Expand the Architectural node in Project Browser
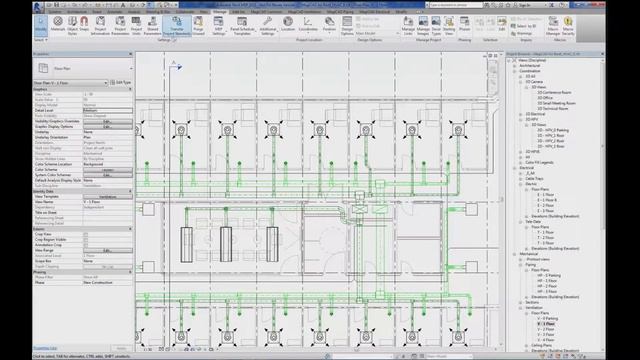Screen dimensions: 640x360 tap(515, 66)
